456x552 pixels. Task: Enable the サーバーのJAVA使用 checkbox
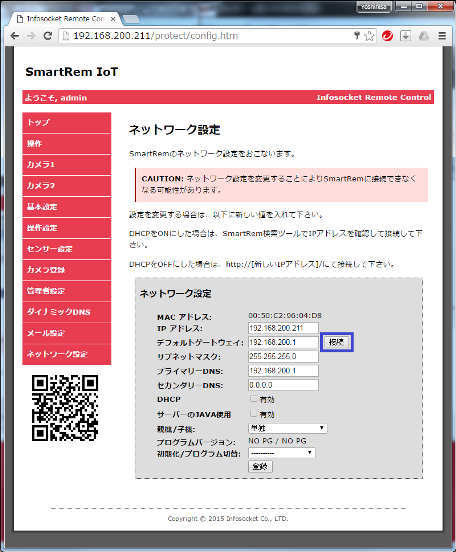(253, 413)
